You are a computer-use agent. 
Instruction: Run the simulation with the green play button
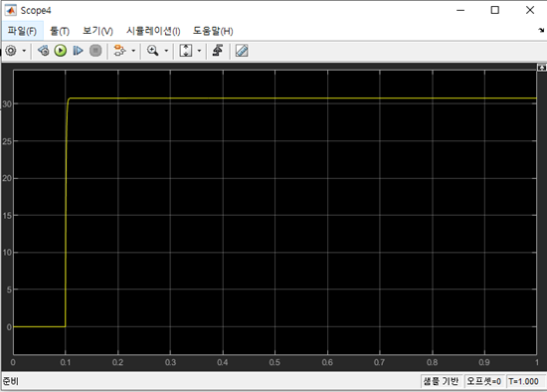click(x=61, y=51)
